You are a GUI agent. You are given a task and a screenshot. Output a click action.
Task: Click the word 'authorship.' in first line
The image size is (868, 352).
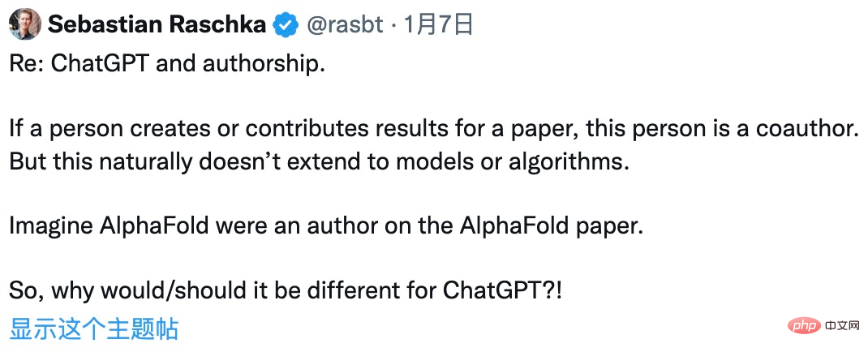(264, 65)
